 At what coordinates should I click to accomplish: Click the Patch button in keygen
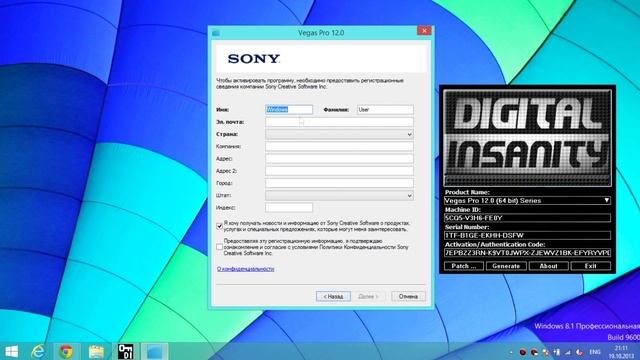click(464, 266)
